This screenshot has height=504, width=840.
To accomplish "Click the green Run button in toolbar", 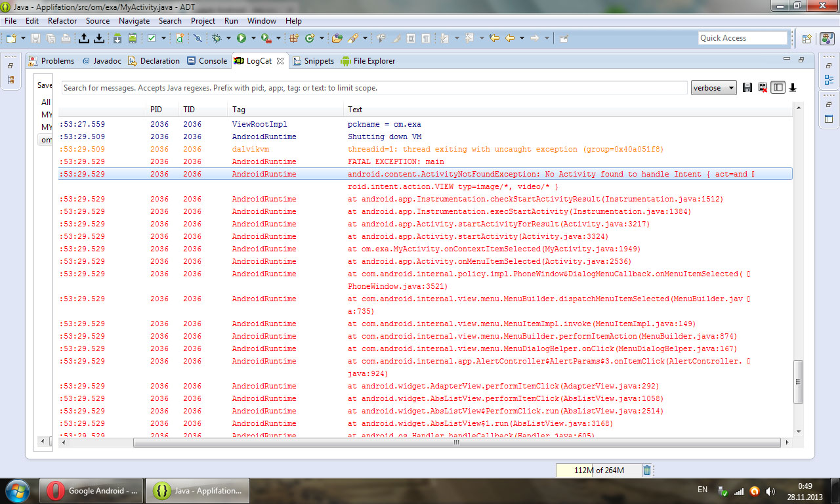I will pyautogui.click(x=241, y=38).
